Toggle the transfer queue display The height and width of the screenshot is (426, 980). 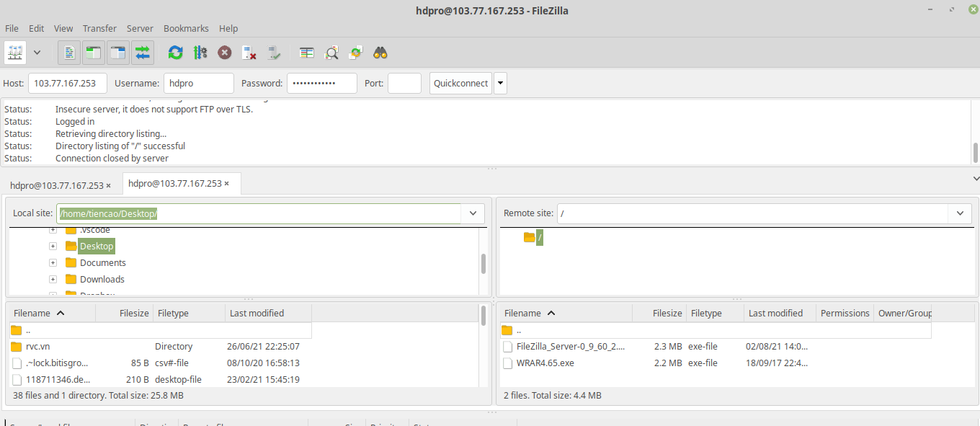tap(143, 53)
